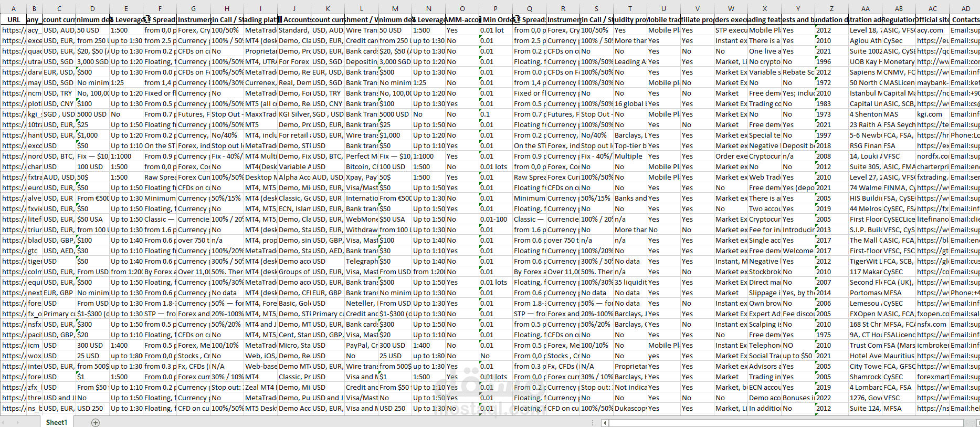
Task: Select the Top-tier b cell
Action: [x=630, y=145]
